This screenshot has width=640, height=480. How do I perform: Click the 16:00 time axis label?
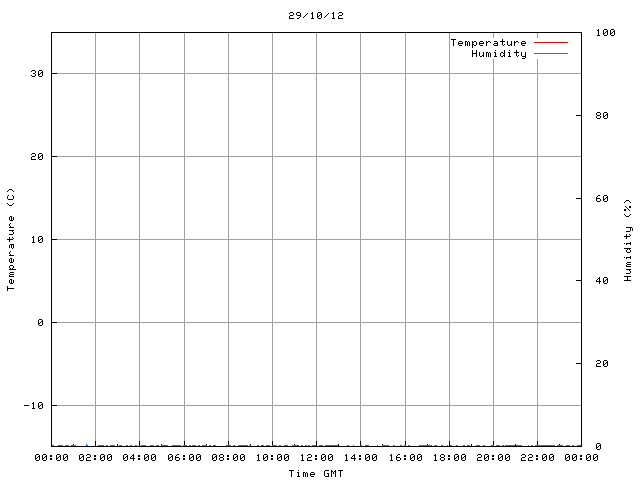405,458
